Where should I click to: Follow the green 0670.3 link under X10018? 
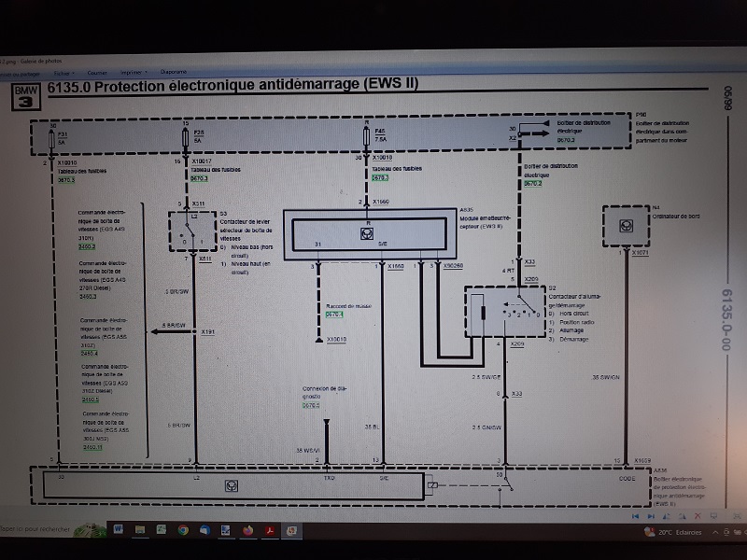[x=380, y=177]
